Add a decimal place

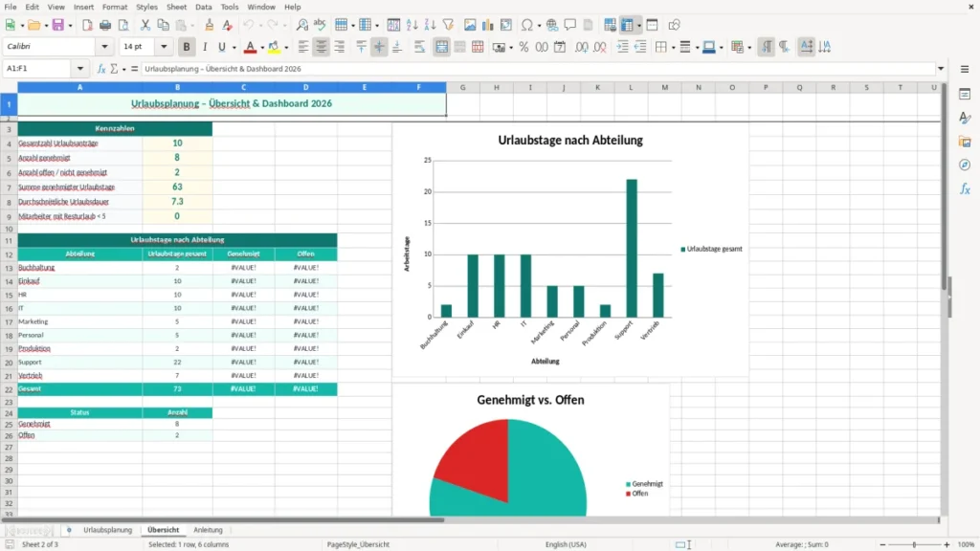click(581, 47)
